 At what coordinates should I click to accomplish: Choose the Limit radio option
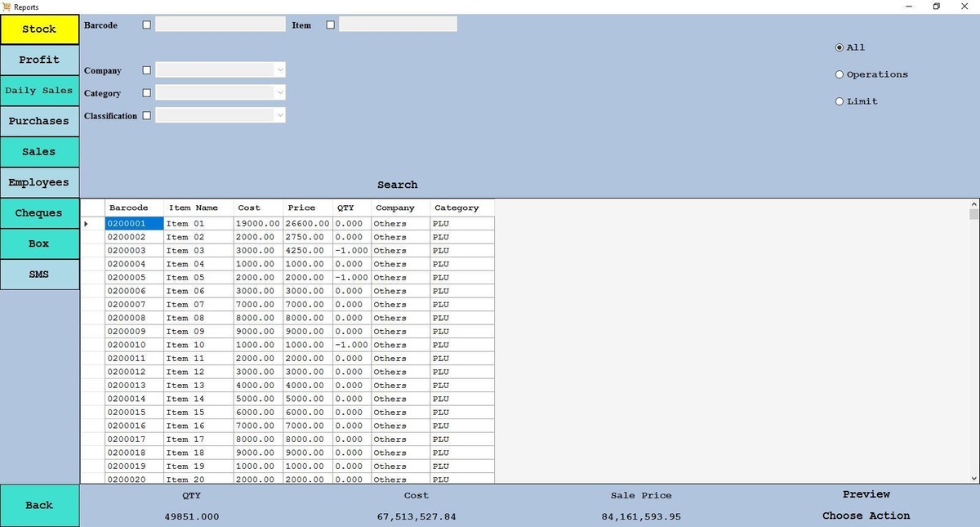840,101
